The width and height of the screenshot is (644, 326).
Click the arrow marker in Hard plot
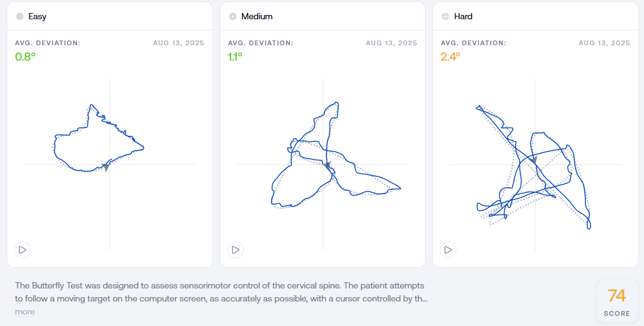point(533,159)
